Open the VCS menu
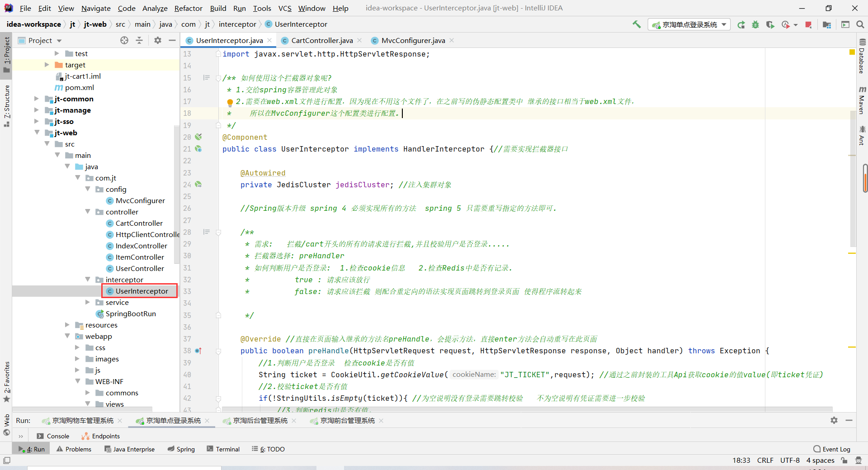Image resolution: width=868 pixels, height=470 pixels. point(285,8)
